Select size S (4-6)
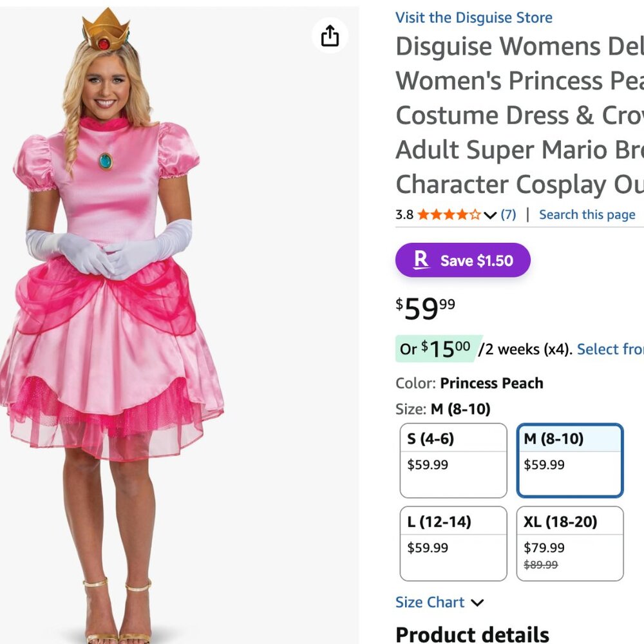This screenshot has height=644, width=644. (x=453, y=459)
